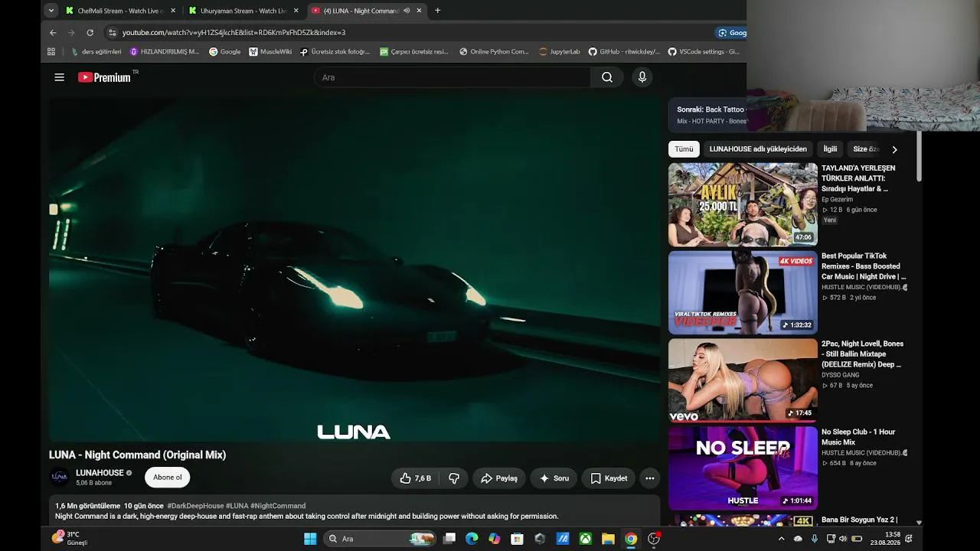
Task: Open the YouTube guide hamburger menu
Action: click(59, 77)
